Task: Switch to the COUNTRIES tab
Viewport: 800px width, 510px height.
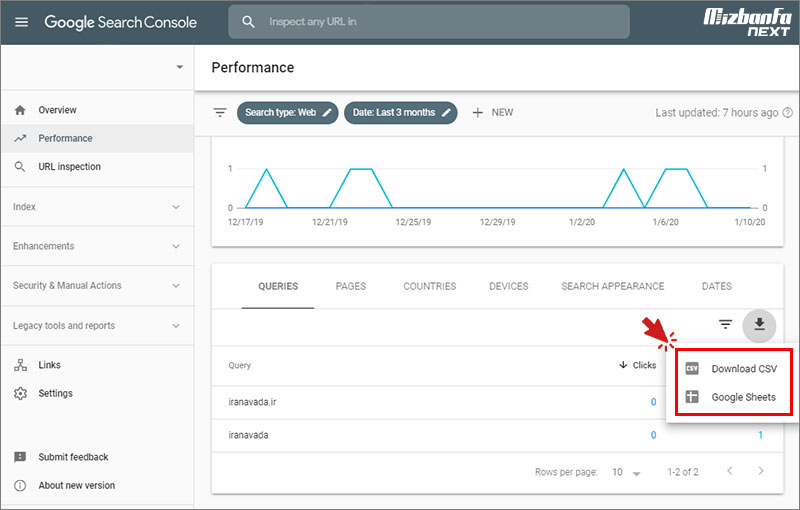Action: pos(430,287)
